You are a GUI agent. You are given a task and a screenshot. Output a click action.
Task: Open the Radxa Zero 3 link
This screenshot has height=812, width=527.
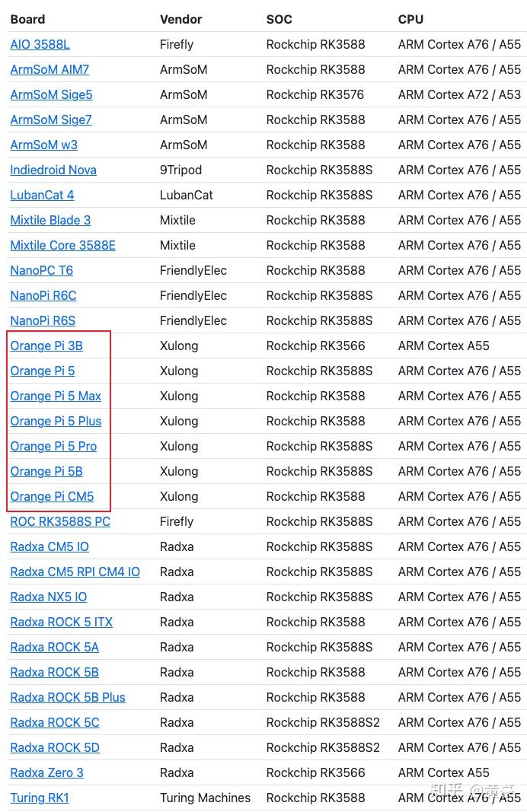click(46, 772)
